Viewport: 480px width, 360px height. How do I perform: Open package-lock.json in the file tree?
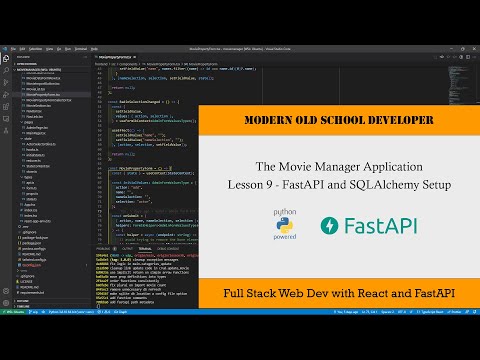click(35, 238)
